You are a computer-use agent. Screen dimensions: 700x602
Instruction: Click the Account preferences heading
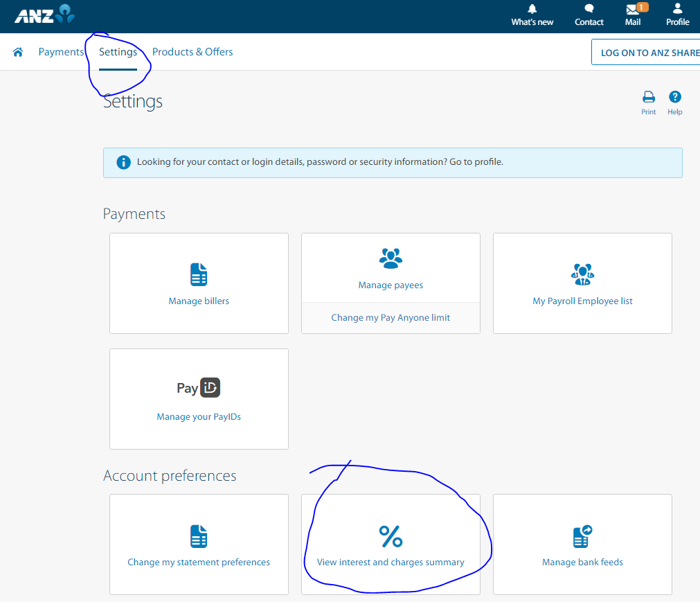coord(170,476)
